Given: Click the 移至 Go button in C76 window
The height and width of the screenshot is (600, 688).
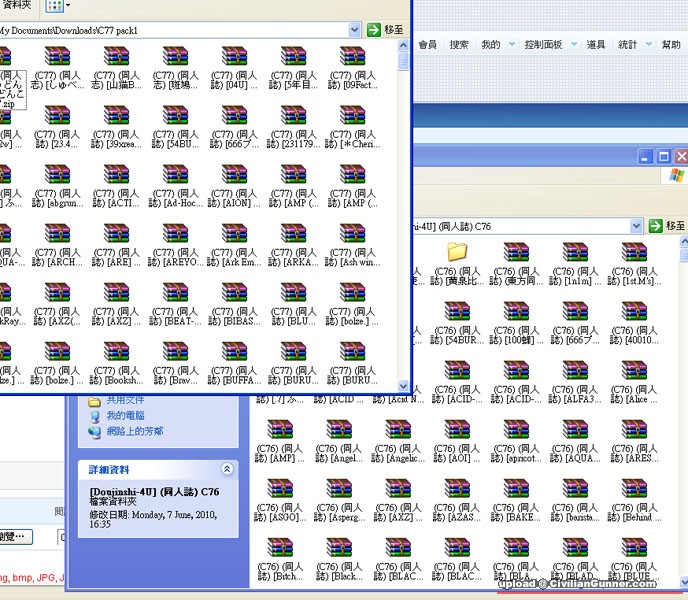Looking at the screenshot, I should tap(667, 227).
